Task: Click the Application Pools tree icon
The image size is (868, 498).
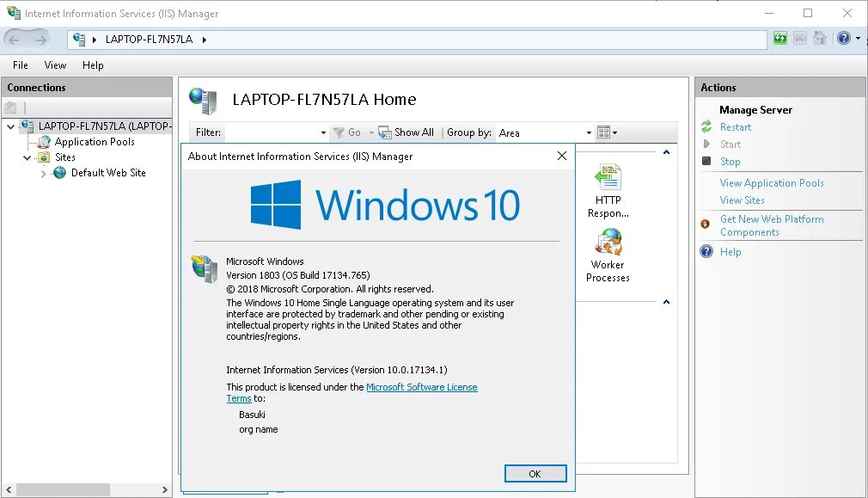Action: coord(45,142)
